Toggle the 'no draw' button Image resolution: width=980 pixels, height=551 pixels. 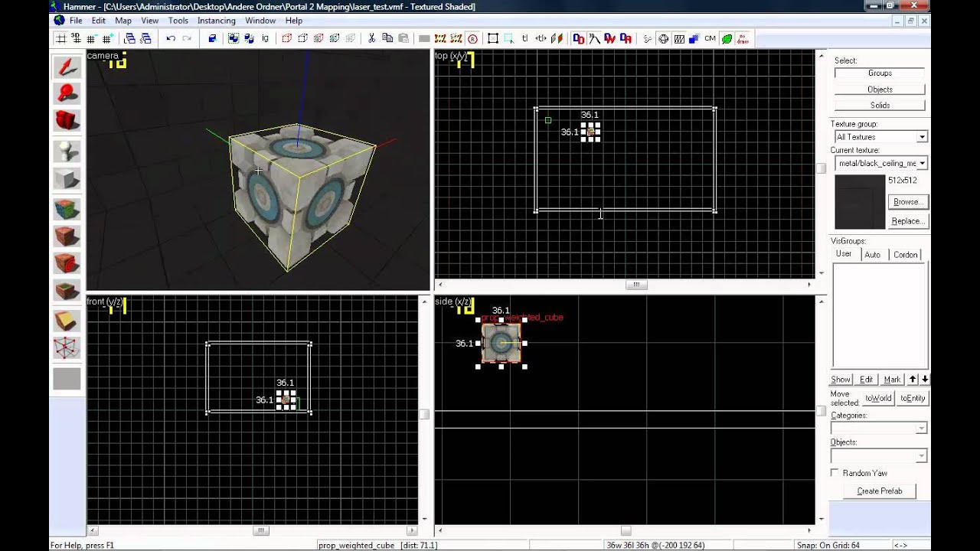coord(743,38)
